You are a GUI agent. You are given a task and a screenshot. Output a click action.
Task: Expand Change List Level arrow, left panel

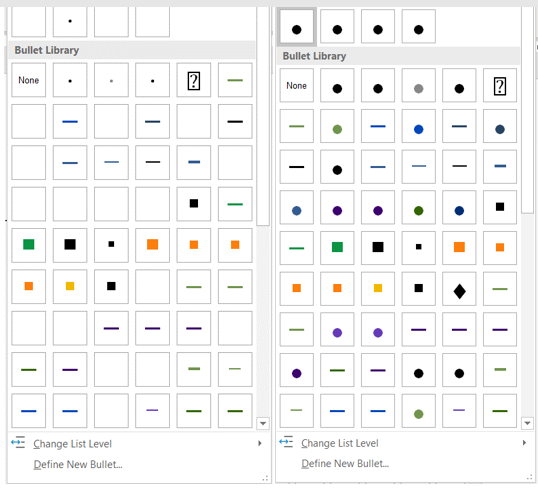(260, 443)
